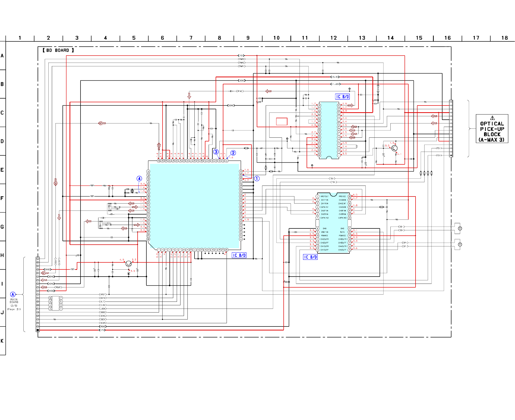Viewport: 515px width, 420px height.
Task: Click the blue circled number 4 waveform marker
Action: tap(139, 179)
